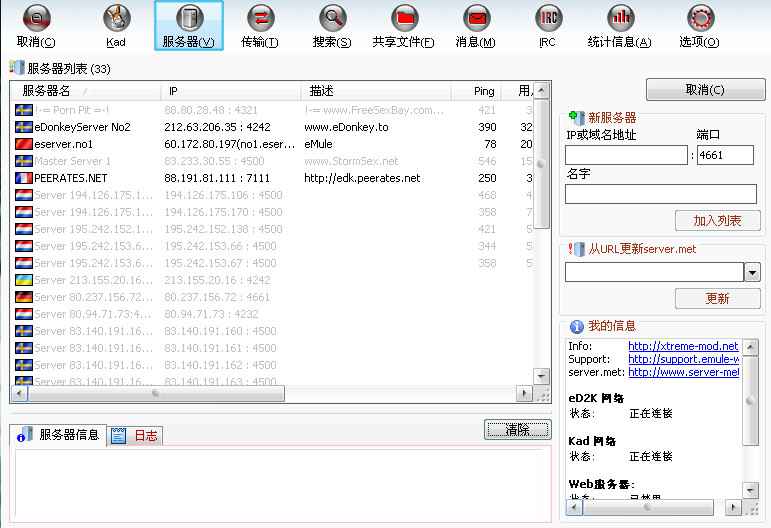Screen dimensions: 771x528
Task: Open the http://xtreme-mod.net link
Action: pos(683,346)
